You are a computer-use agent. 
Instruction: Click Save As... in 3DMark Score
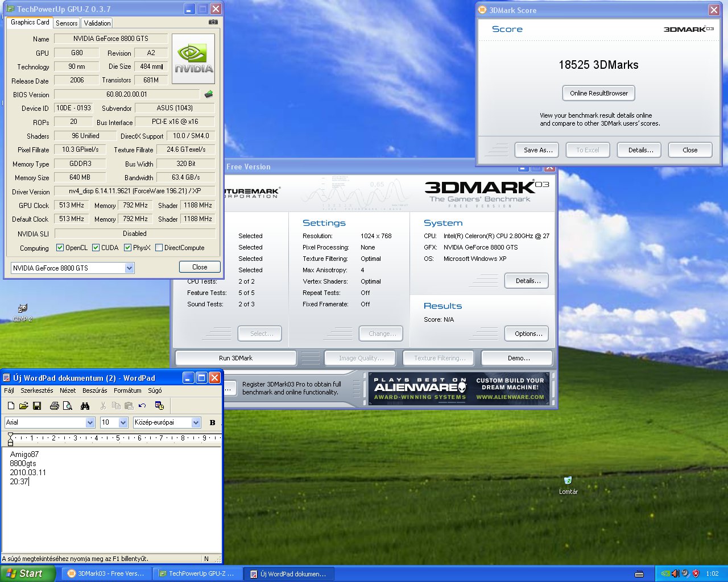coord(537,150)
